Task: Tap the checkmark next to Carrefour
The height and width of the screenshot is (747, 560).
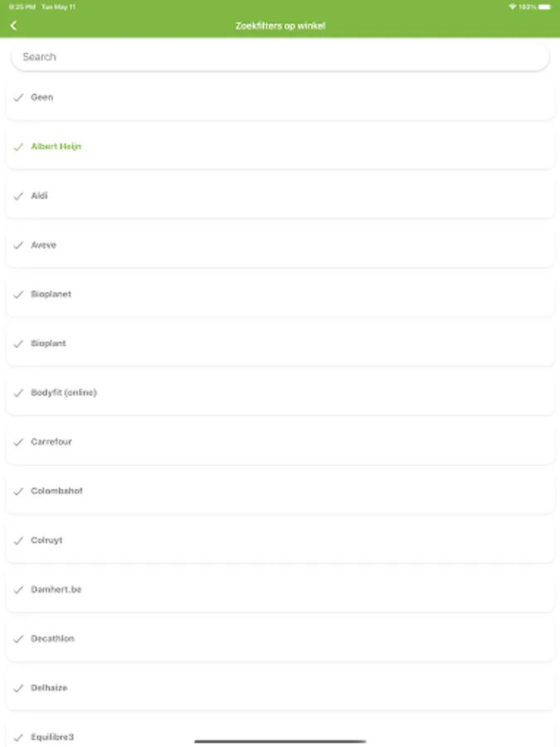Action: (x=18, y=442)
